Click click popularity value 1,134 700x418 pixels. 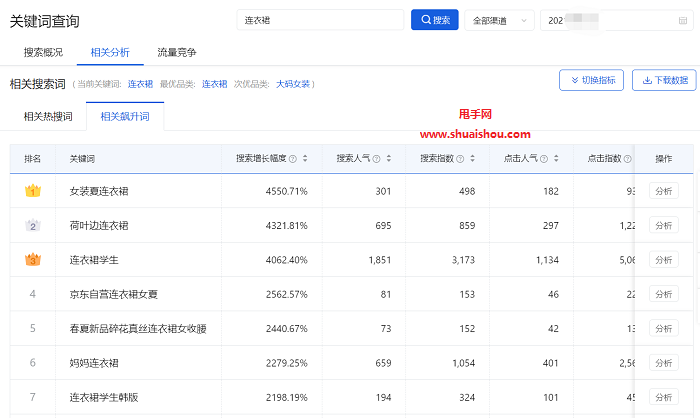pyautogui.click(x=547, y=260)
